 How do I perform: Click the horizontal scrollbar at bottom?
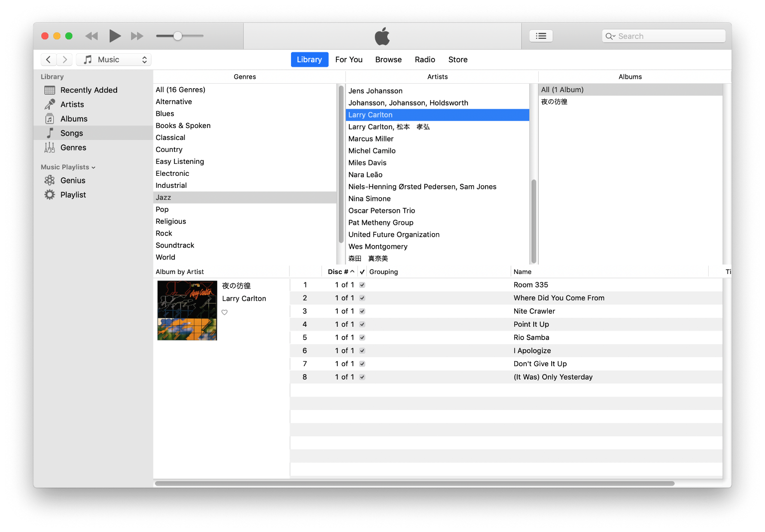click(415, 484)
